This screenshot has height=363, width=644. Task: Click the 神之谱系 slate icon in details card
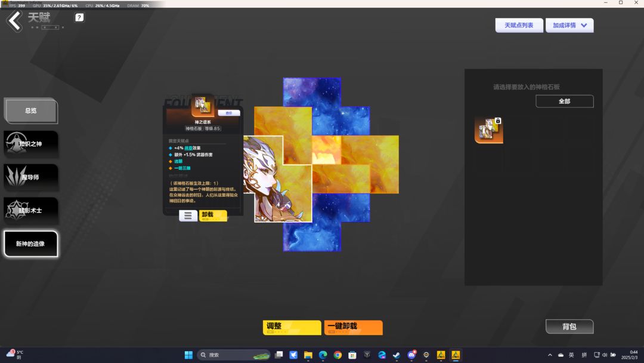[203, 105]
